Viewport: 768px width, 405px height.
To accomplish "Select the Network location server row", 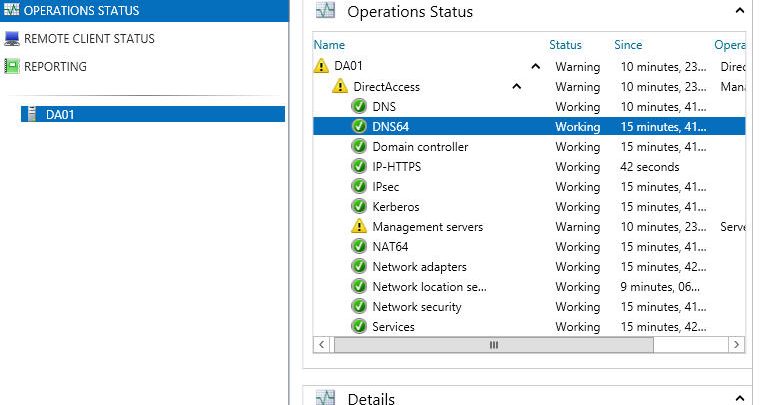I will [429, 287].
